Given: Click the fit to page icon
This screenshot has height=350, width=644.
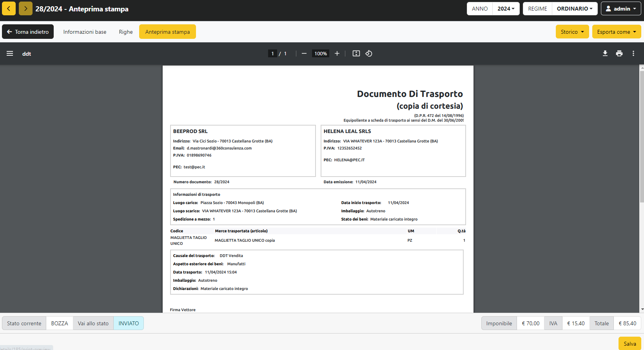Looking at the screenshot, I should coord(356,54).
